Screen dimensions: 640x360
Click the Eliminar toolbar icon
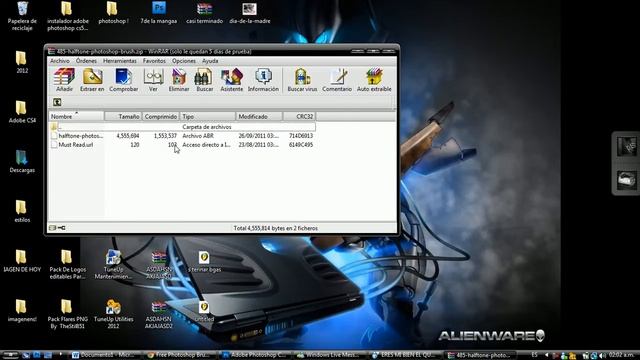(x=179, y=80)
